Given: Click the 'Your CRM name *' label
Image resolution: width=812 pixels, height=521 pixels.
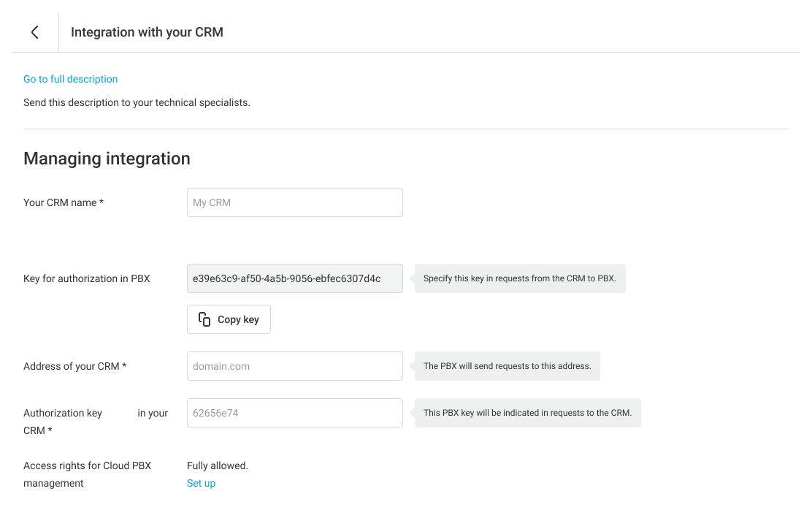Looking at the screenshot, I should click(x=64, y=202).
